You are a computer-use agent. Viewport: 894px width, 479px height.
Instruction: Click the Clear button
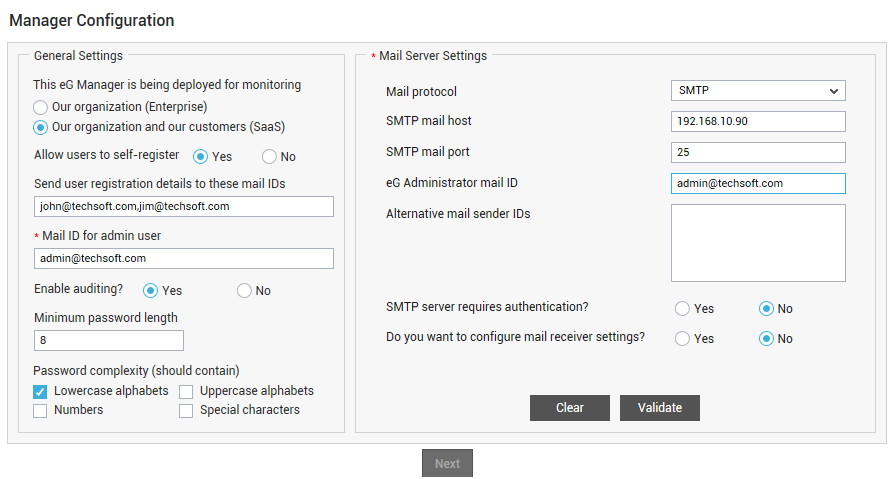(x=570, y=408)
